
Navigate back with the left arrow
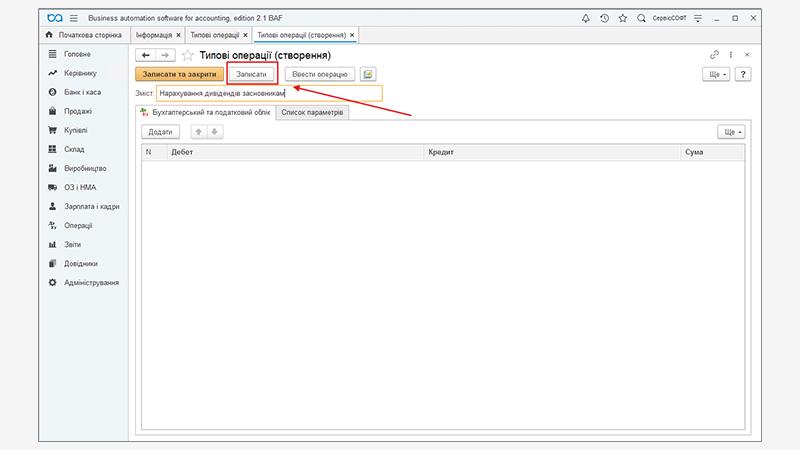[x=145, y=55]
